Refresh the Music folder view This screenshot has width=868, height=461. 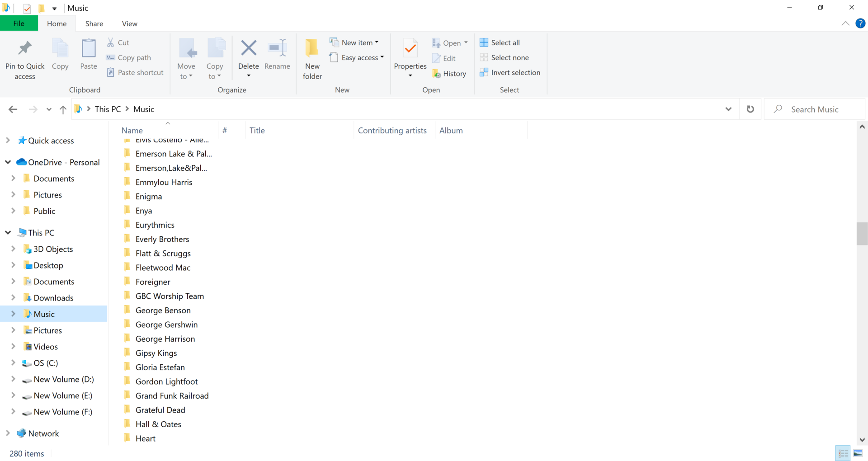click(x=750, y=109)
